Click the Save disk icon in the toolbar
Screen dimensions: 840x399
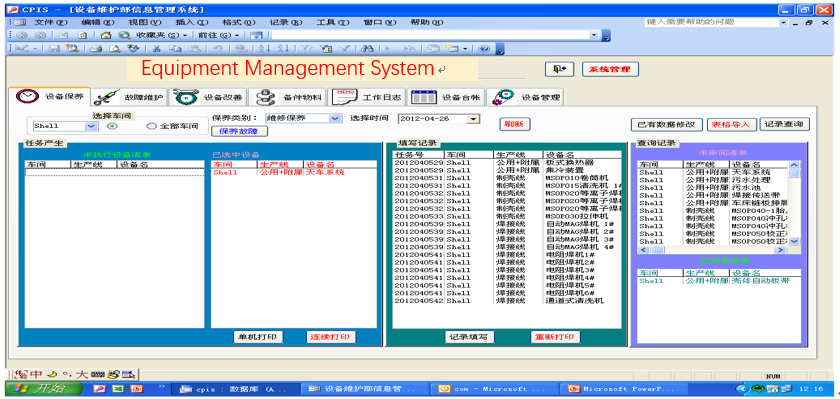point(54,49)
